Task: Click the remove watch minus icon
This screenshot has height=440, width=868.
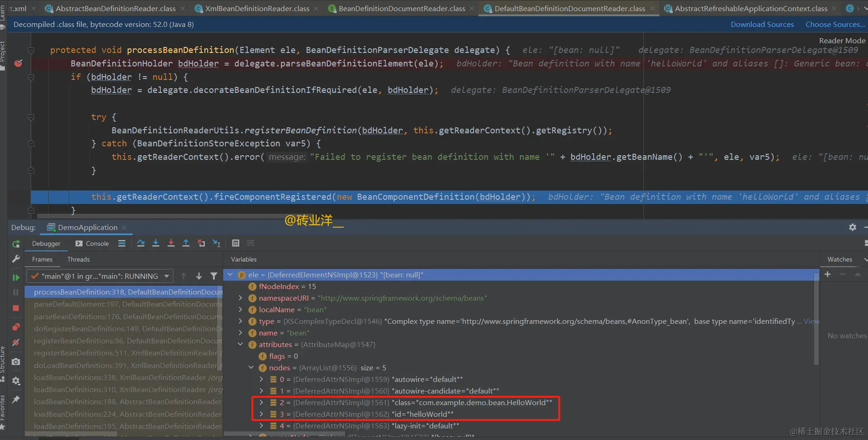Action: click(842, 275)
